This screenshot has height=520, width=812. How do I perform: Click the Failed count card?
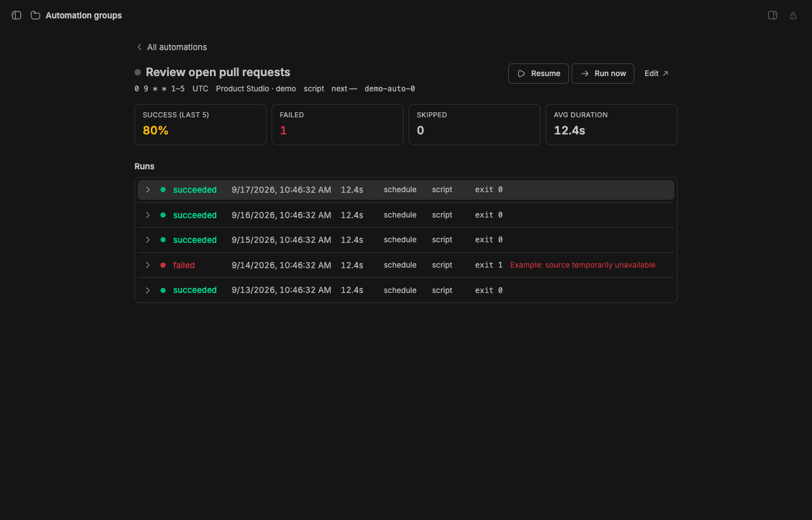[x=337, y=124]
